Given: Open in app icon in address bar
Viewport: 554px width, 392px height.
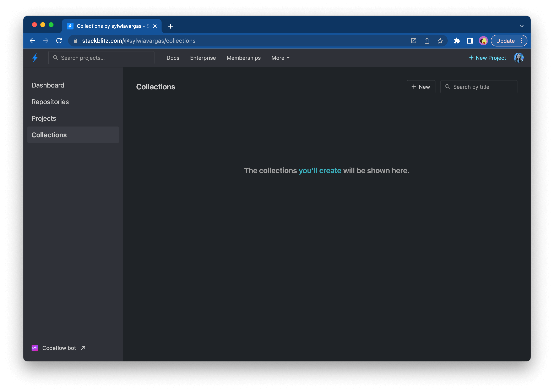Looking at the screenshot, I should (x=413, y=41).
